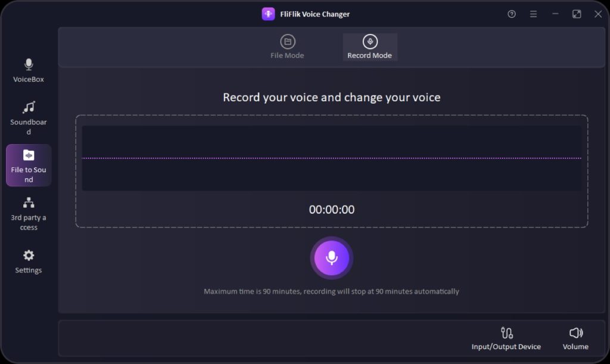Click the FliFlik Voice Changer logo
Screen dimensions: 610x364
click(x=268, y=14)
